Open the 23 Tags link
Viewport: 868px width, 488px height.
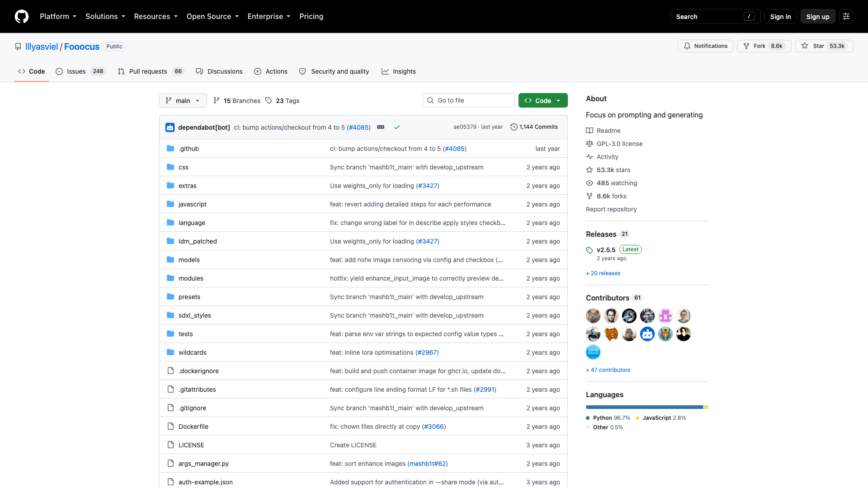[283, 100]
